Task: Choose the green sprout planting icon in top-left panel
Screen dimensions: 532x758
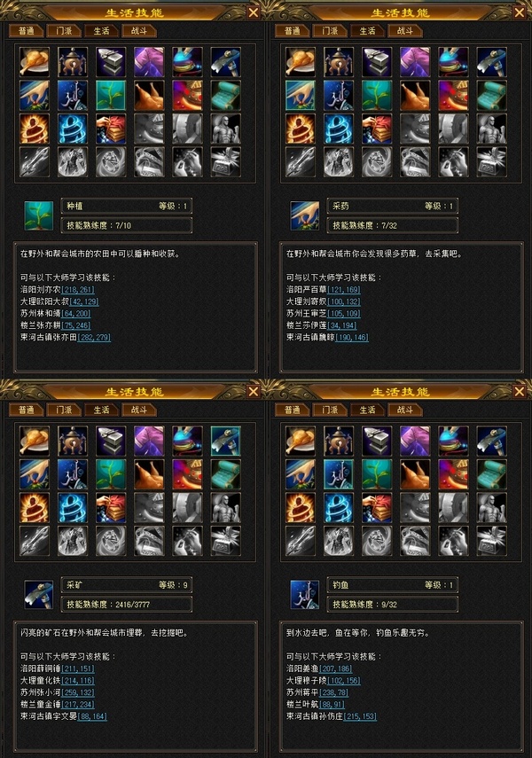Action: point(111,95)
